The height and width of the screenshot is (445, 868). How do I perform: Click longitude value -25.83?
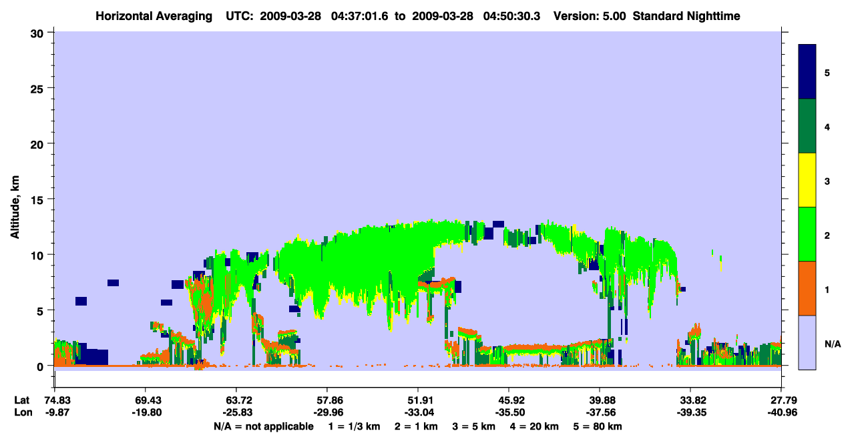[x=236, y=412]
